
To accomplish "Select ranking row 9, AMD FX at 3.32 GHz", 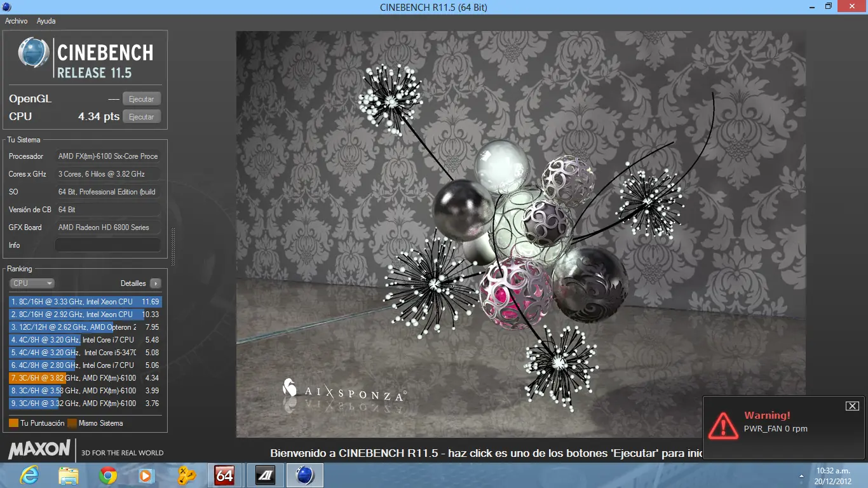I will click(x=85, y=403).
